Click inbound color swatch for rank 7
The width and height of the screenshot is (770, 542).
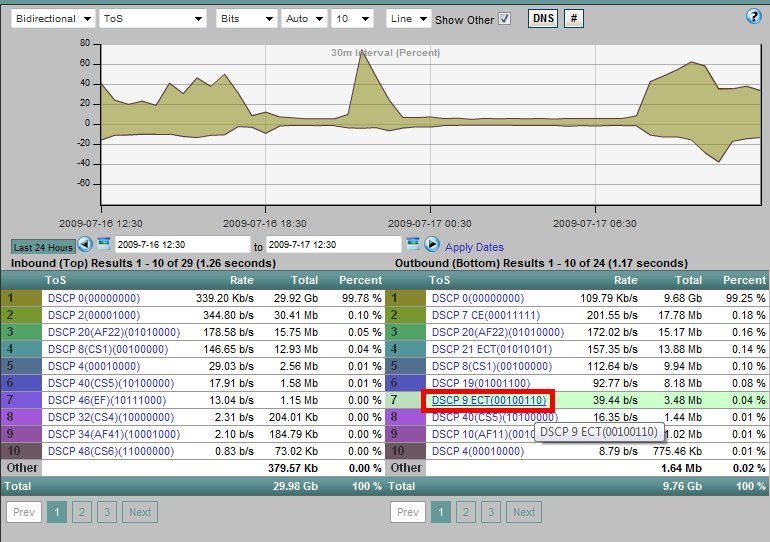(21, 400)
